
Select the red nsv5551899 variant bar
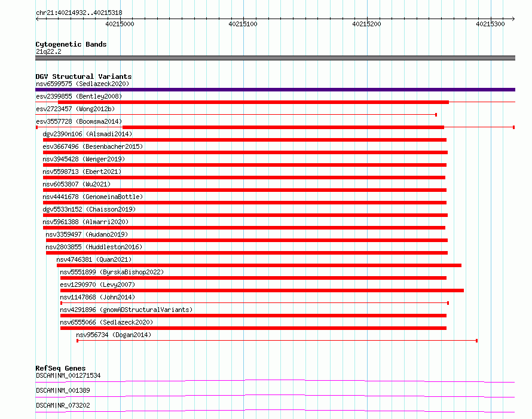[x=253, y=278]
